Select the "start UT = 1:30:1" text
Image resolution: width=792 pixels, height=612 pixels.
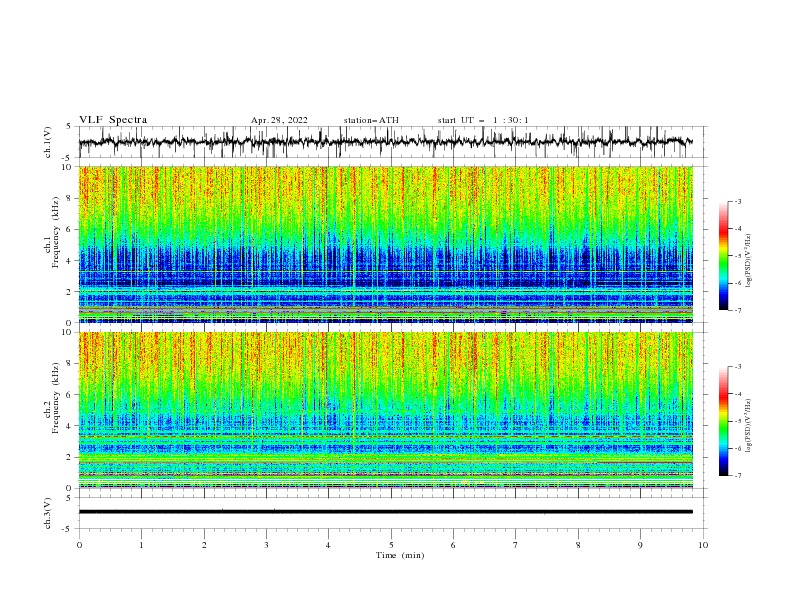(x=483, y=120)
